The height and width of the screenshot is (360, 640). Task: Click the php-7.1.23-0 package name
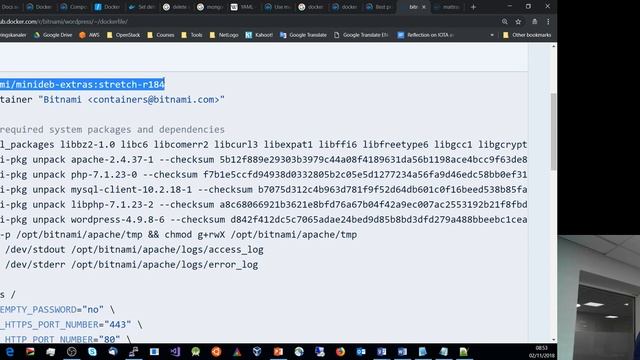(104, 175)
